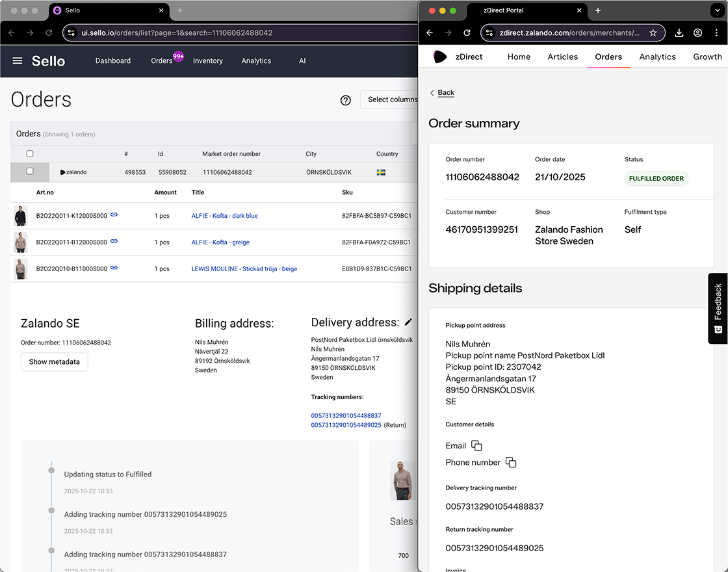Screen dimensions: 728x572
Task: Toggle the select-all checkbox in the orders table
Action: (x=29, y=153)
